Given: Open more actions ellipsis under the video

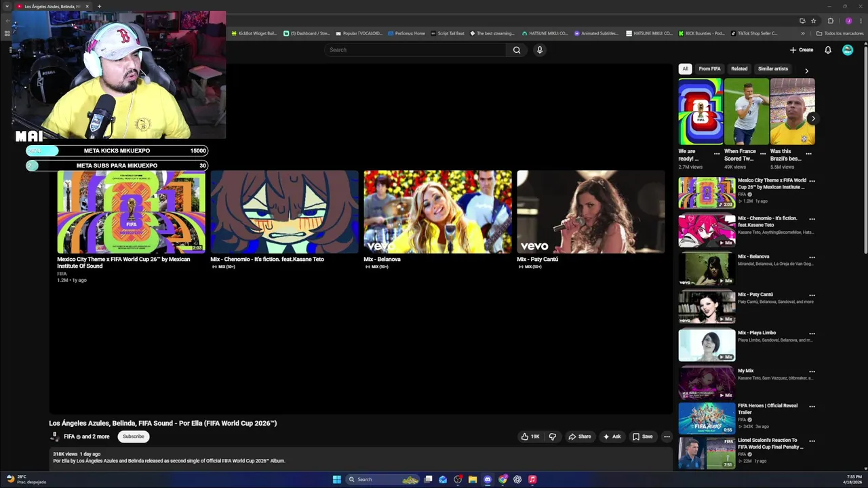Looking at the screenshot, I should point(667,436).
